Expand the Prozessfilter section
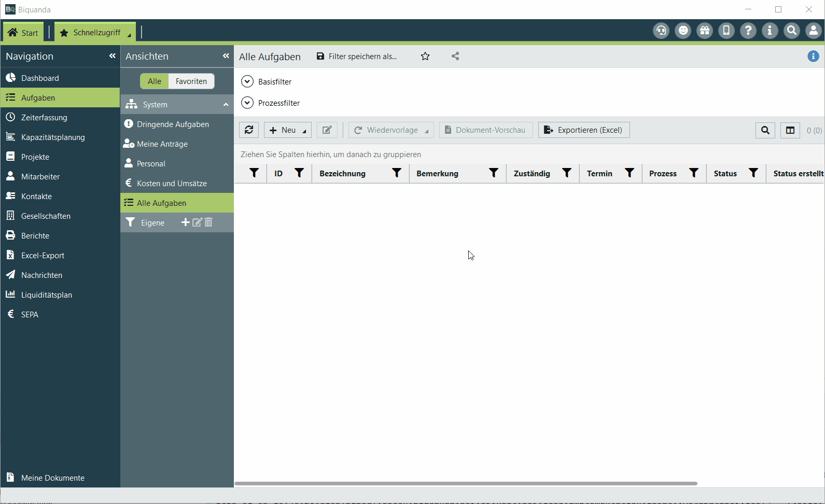The height and width of the screenshot is (504, 825). tap(247, 103)
